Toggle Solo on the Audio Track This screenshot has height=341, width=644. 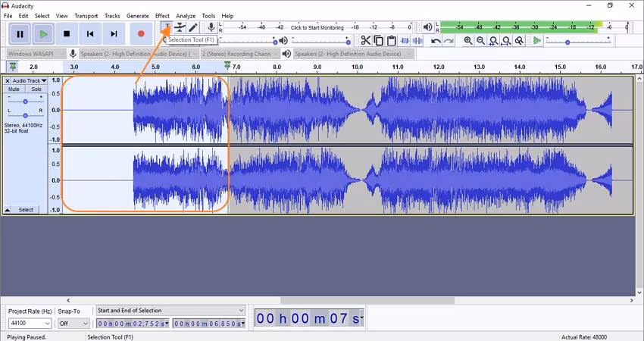(36, 89)
